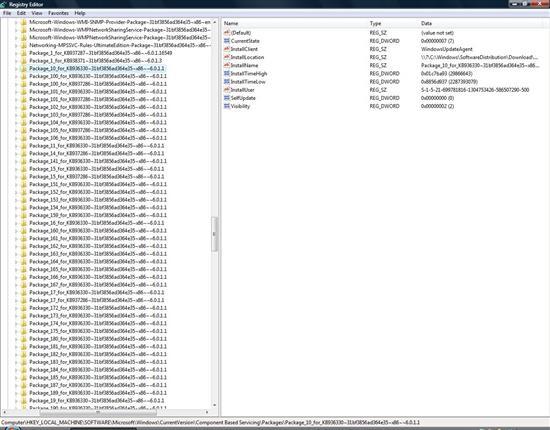Image resolution: width=550 pixels, height=430 pixels.
Task: Click the Data column header
Action: [x=481, y=23]
